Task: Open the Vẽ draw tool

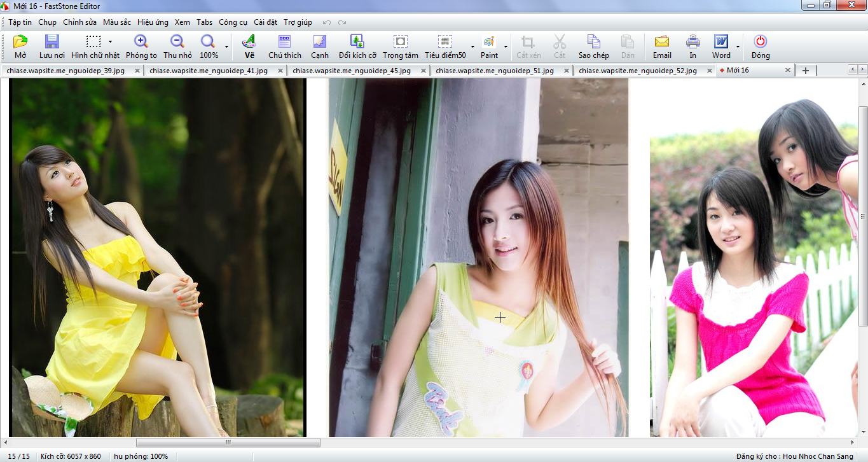Action: tap(249, 48)
